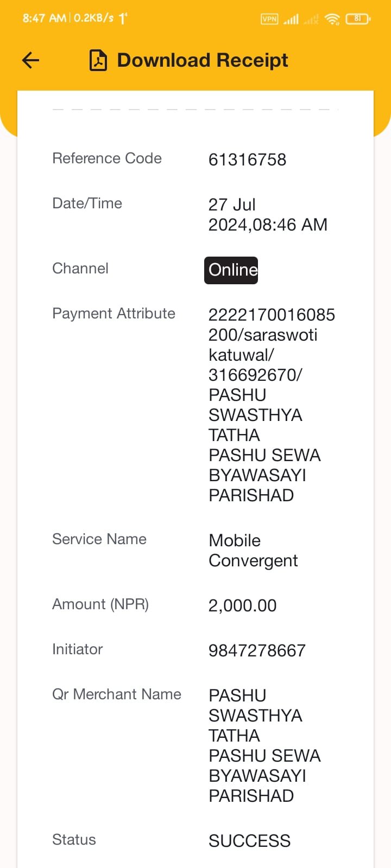Tap the Mobile Convergent service name
Image resolution: width=391 pixels, height=868 pixels.
coord(253,551)
